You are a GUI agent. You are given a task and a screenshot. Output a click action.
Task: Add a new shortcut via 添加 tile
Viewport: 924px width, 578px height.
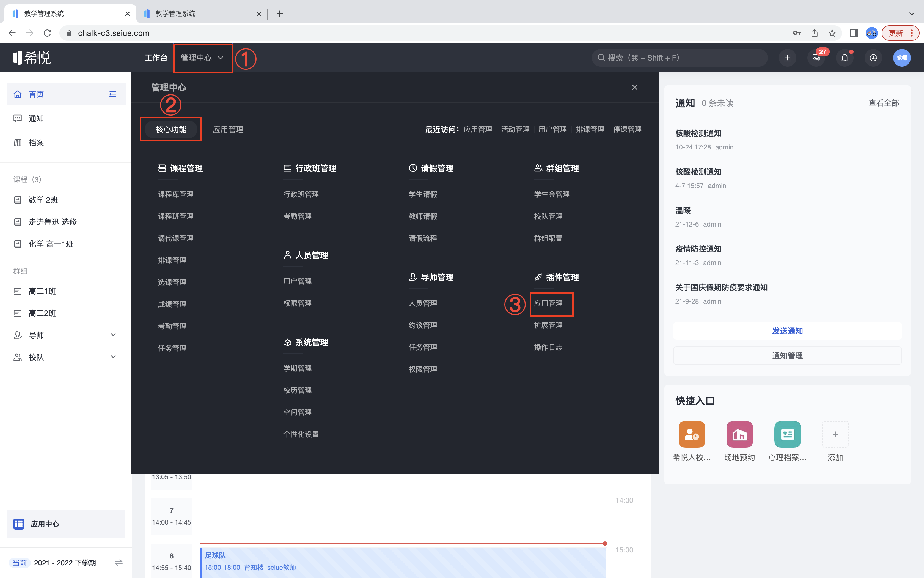point(835,434)
